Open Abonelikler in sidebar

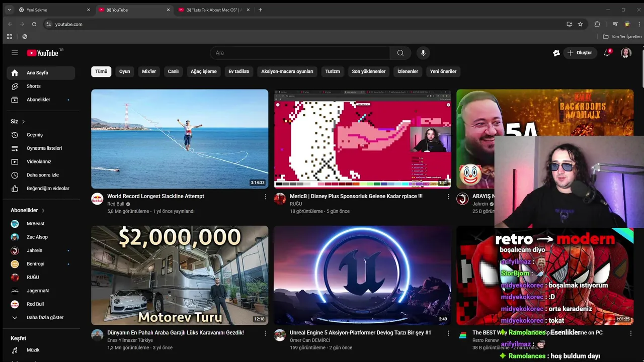(41, 100)
